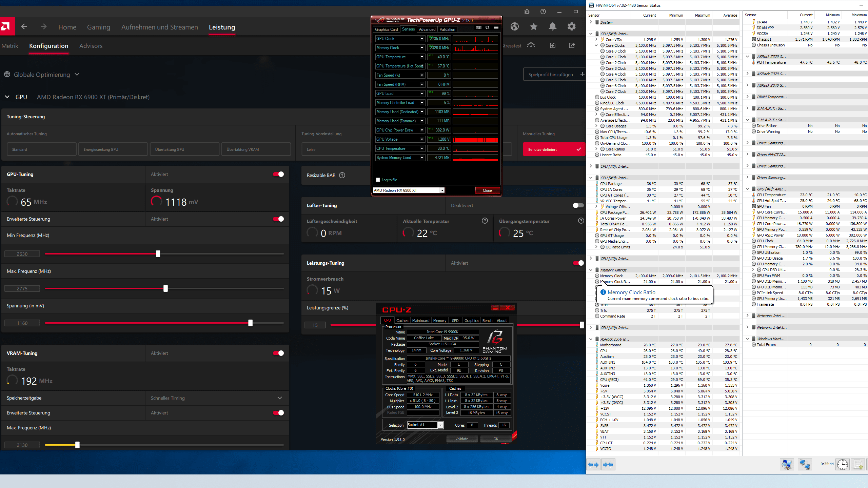Take a GPU-Z screenshot with the camera icon
The height and width of the screenshot is (488, 868).
(478, 28)
